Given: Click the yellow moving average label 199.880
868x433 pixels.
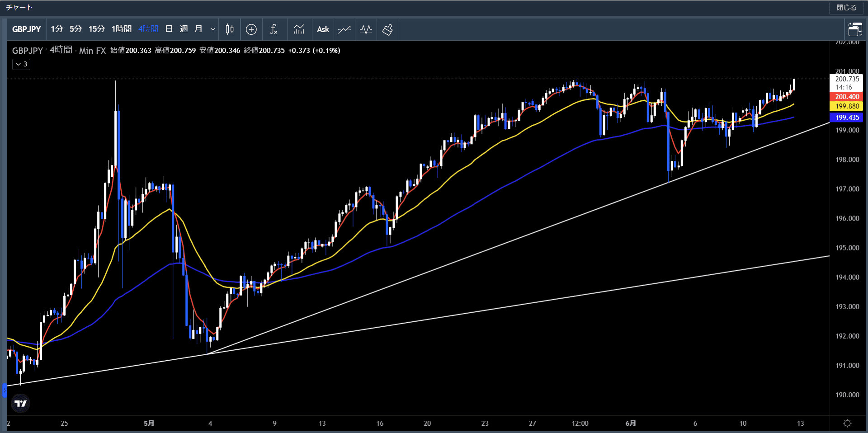Looking at the screenshot, I should click(847, 106).
